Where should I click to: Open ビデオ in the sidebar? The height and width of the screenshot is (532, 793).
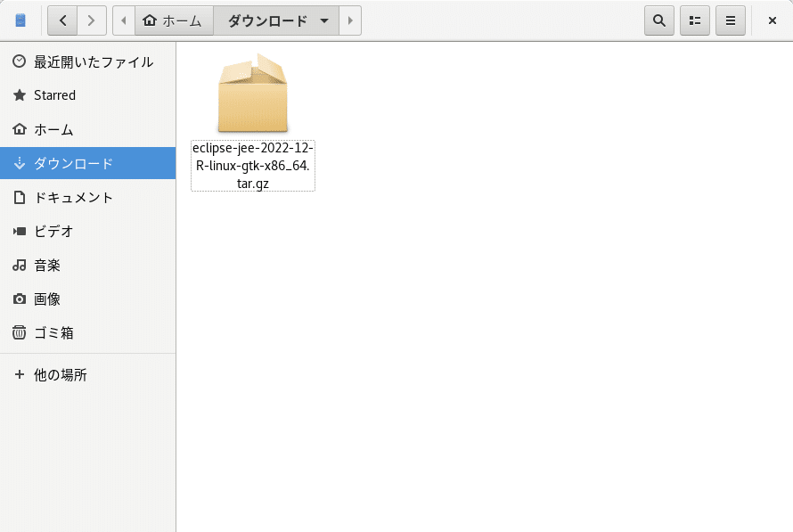click(88, 231)
